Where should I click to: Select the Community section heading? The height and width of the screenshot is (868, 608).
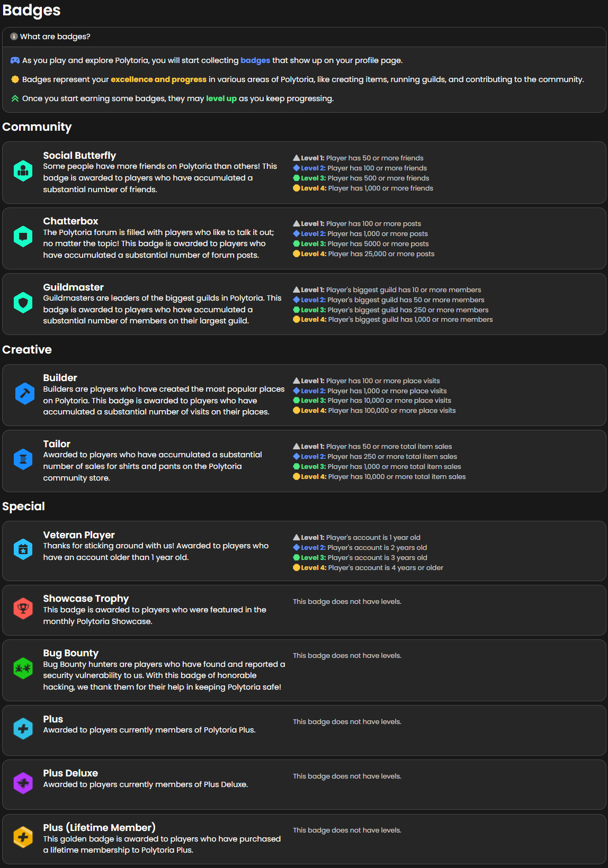coord(37,126)
